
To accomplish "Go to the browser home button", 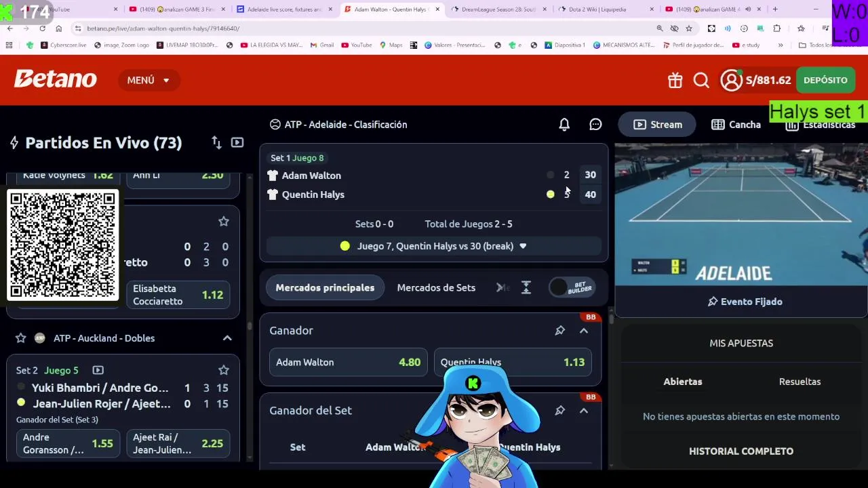I will tap(58, 28).
